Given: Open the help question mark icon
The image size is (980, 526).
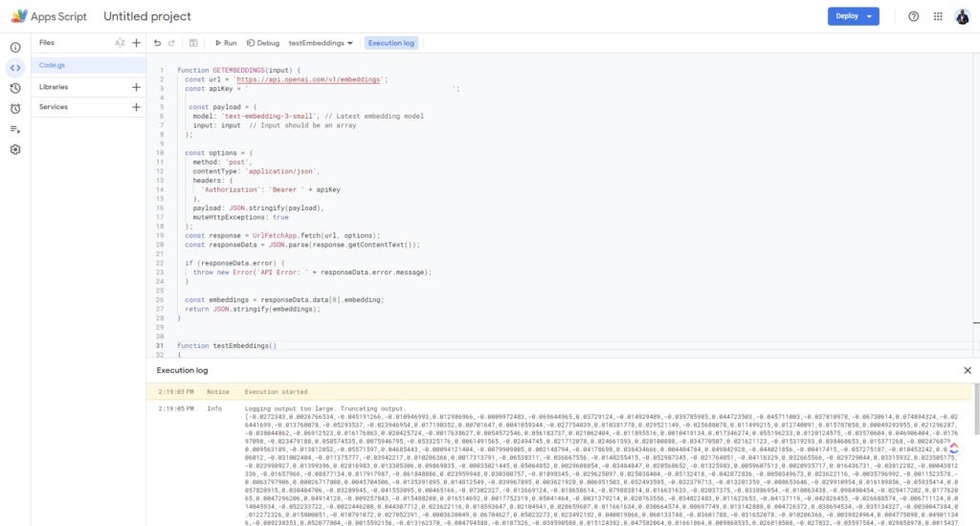Looking at the screenshot, I should tap(914, 17).
